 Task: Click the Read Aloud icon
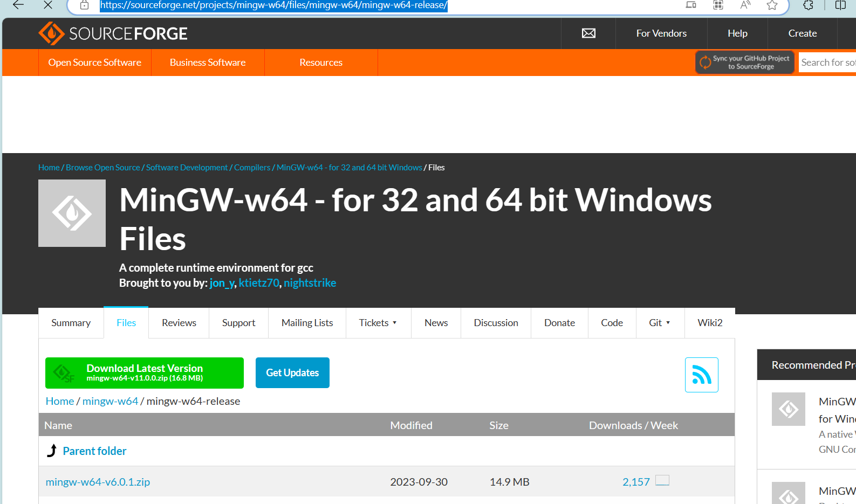tap(745, 5)
